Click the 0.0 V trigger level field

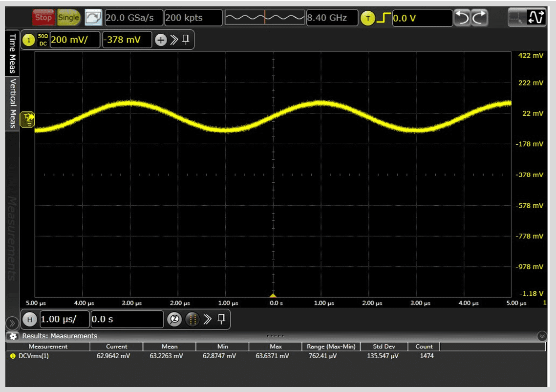coord(422,18)
